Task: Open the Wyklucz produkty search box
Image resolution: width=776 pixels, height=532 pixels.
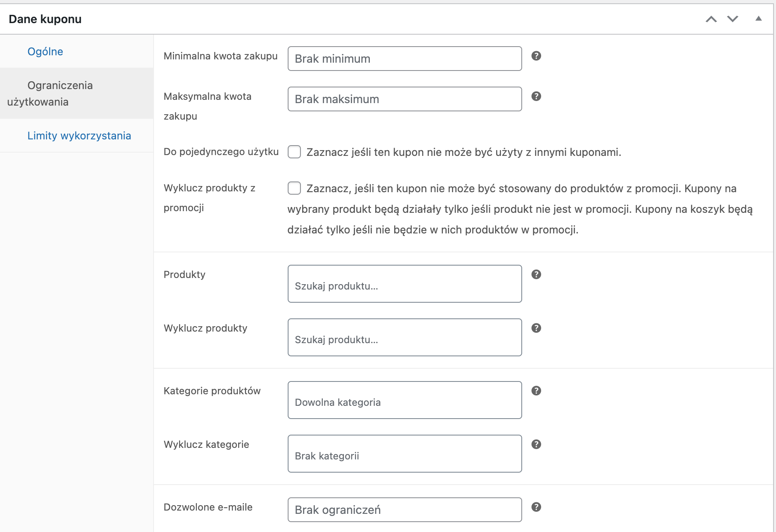Action: click(405, 337)
